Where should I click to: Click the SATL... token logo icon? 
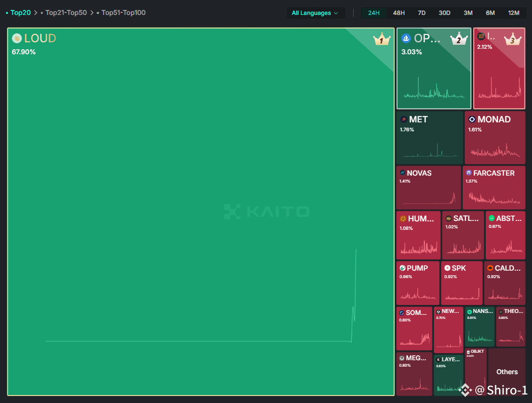coord(448,218)
